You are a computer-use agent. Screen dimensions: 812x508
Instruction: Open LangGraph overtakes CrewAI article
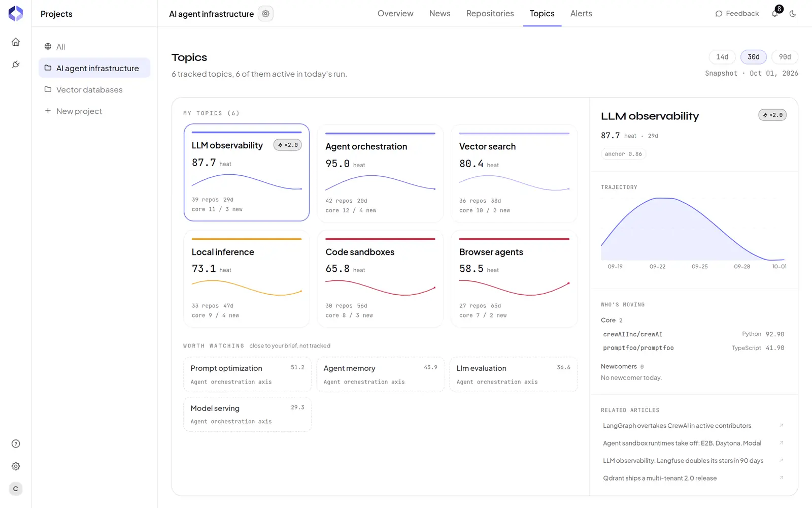click(693, 426)
